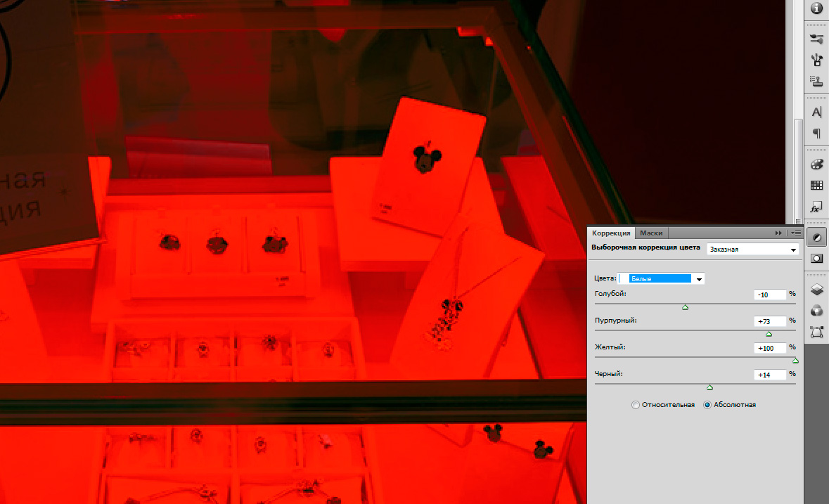
Task: Select the Абсолютная radio option
Action: [707, 405]
